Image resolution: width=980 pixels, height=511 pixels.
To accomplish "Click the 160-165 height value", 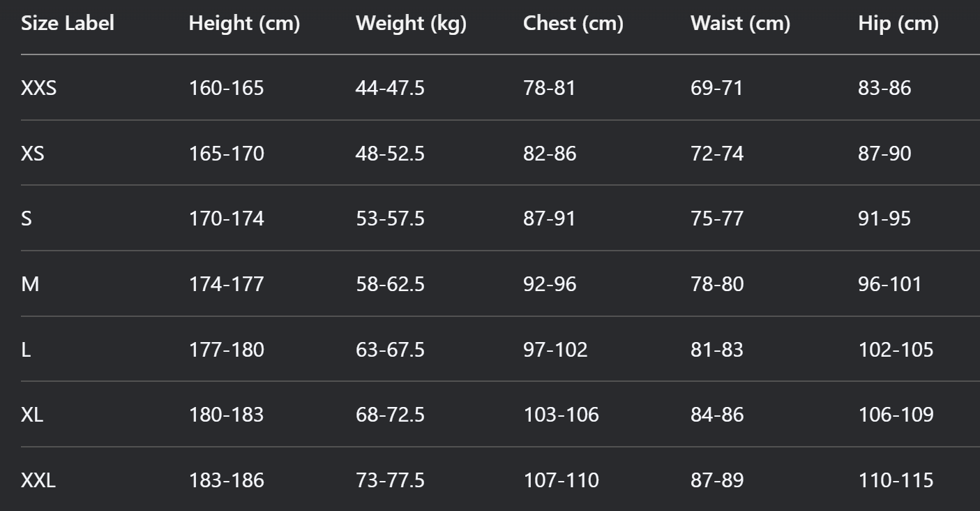I will [x=227, y=88].
